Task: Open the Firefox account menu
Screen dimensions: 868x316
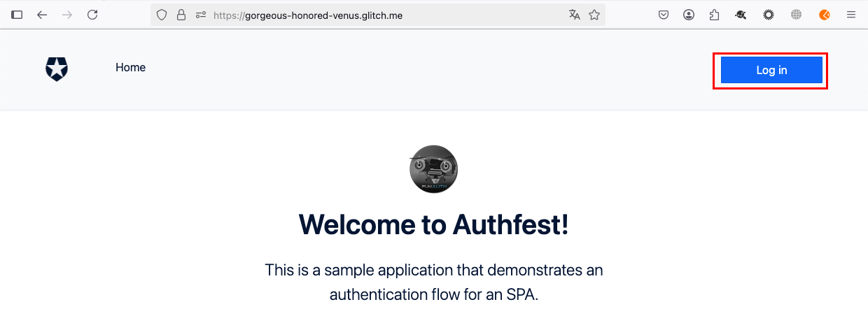Action: 689,15
